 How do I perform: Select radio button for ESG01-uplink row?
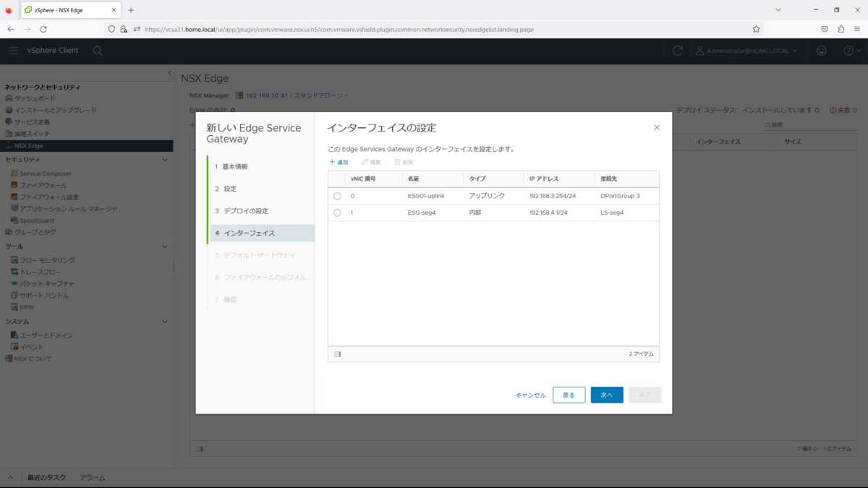(x=337, y=196)
